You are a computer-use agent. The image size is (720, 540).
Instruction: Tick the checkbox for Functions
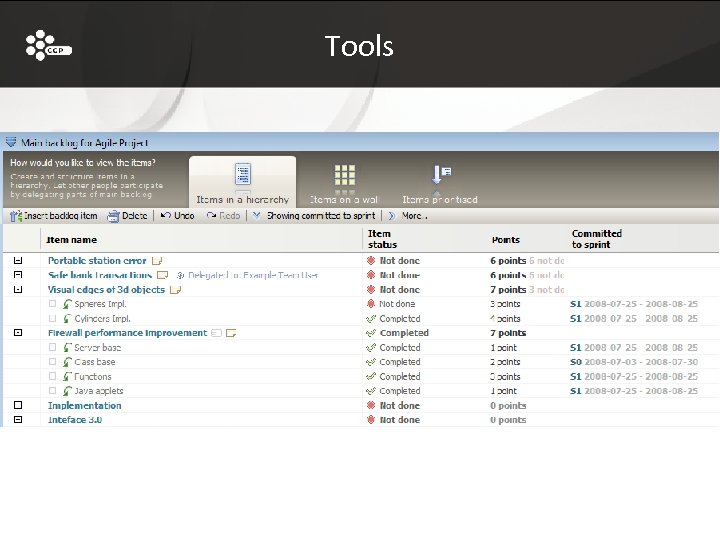52,376
